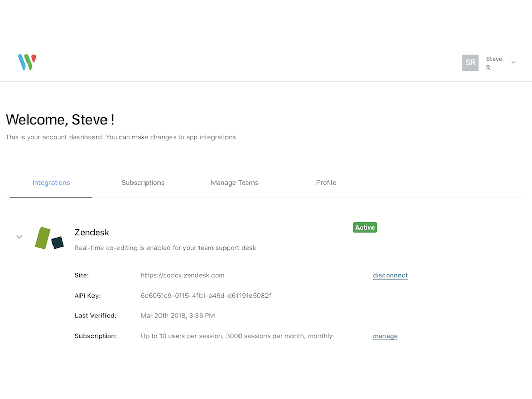532x399 pixels.
Task: Click the Zendesk integration title
Action: [x=92, y=232]
